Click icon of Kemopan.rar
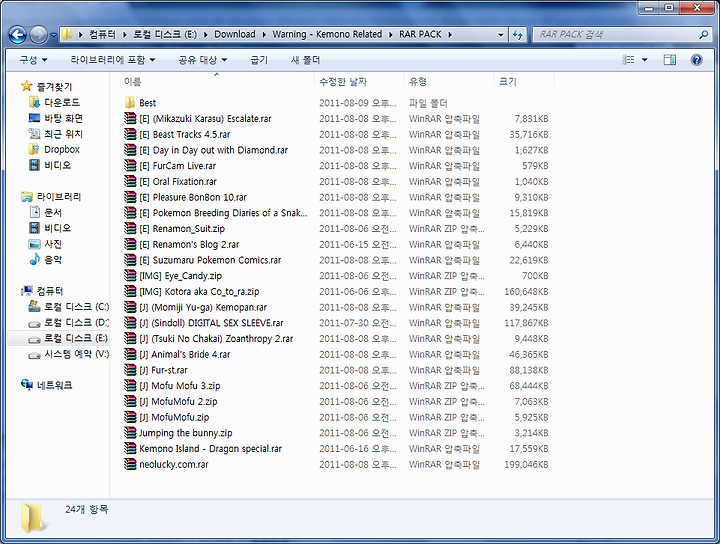The height and width of the screenshot is (544, 720). click(130, 307)
